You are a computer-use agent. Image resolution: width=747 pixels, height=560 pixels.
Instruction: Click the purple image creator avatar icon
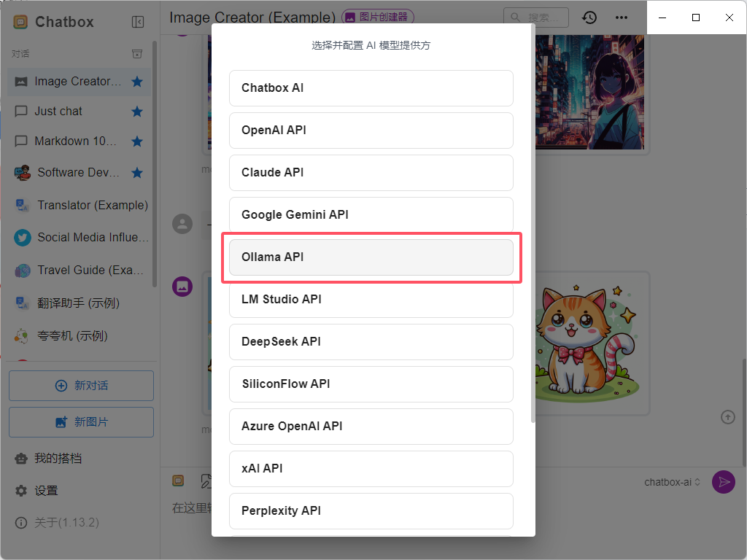[x=182, y=287]
